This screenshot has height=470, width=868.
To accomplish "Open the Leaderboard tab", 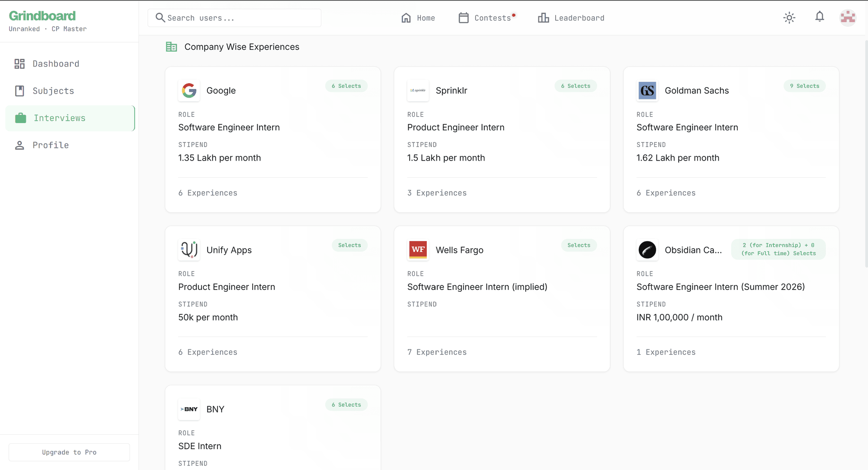I will (571, 18).
